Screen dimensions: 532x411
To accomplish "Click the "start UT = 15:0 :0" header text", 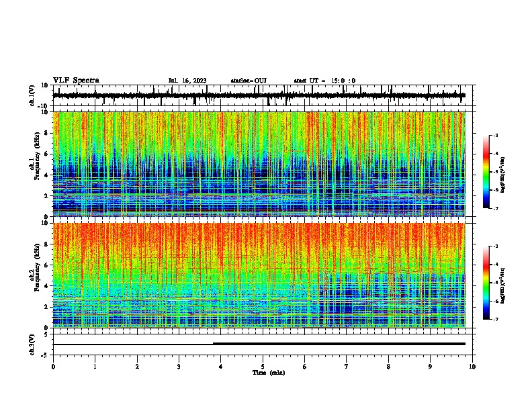I will click(x=324, y=81).
